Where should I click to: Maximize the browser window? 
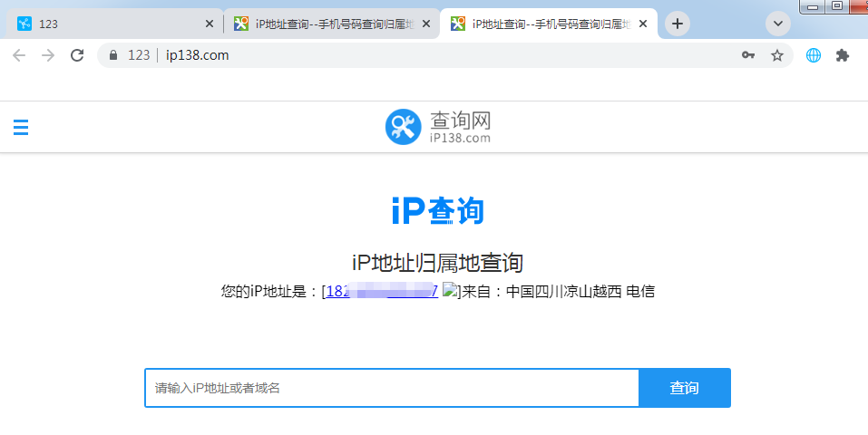point(837,6)
